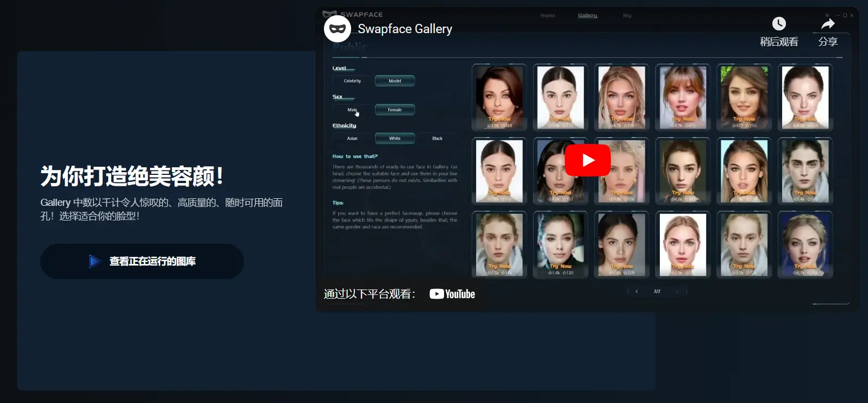Click the previous page arrow beside 2/2
The width and height of the screenshot is (868, 403).
[x=636, y=291]
